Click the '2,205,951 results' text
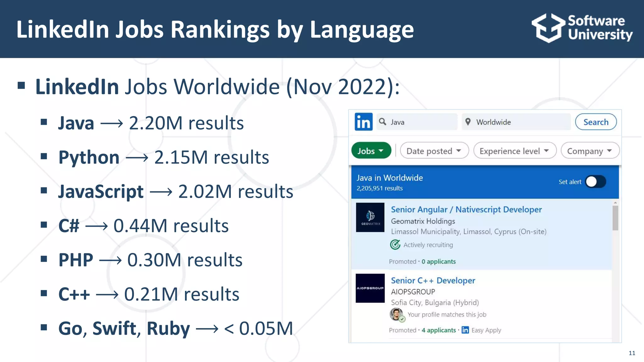 point(380,188)
